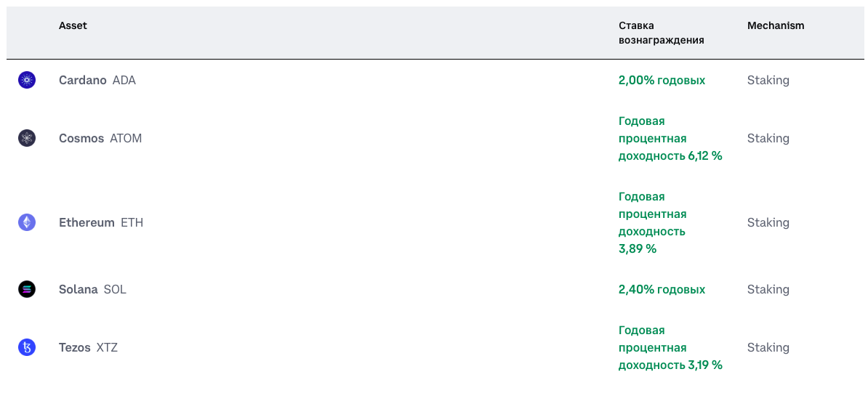Image resolution: width=868 pixels, height=393 pixels.
Task: Click the Cosmos ATOM coin icon
Action: coord(27,138)
